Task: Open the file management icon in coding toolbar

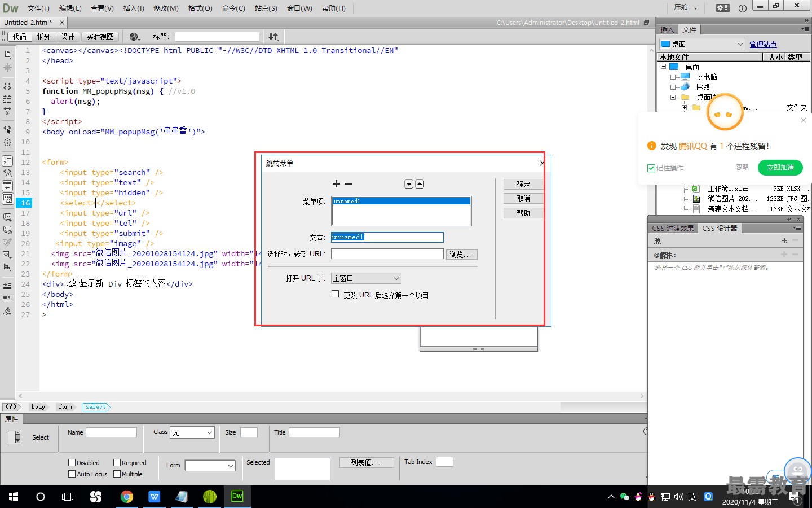Action: coord(7,54)
